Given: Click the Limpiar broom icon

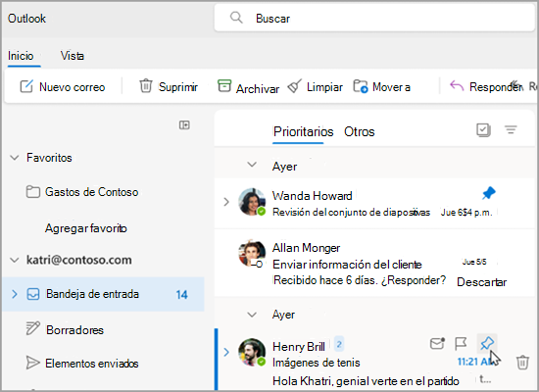Looking at the screenshot, I should (295, 86).
